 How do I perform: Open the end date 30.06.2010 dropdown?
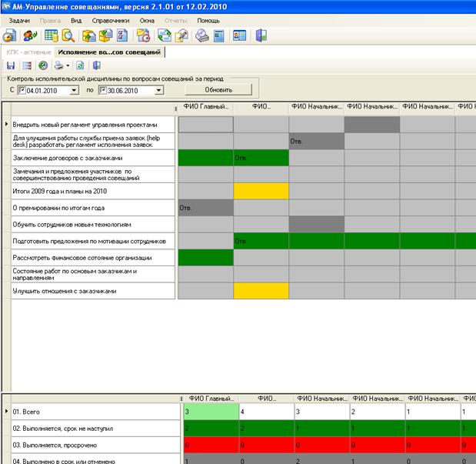tap(158, 90)
